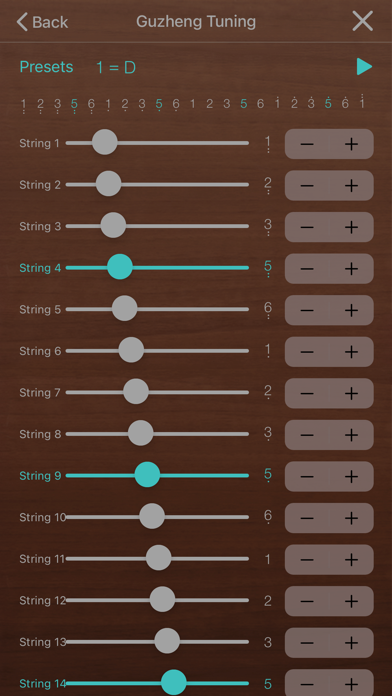Tap the minus icon for String 3
This screenshot has width=392, height=696.
[307, 227]
